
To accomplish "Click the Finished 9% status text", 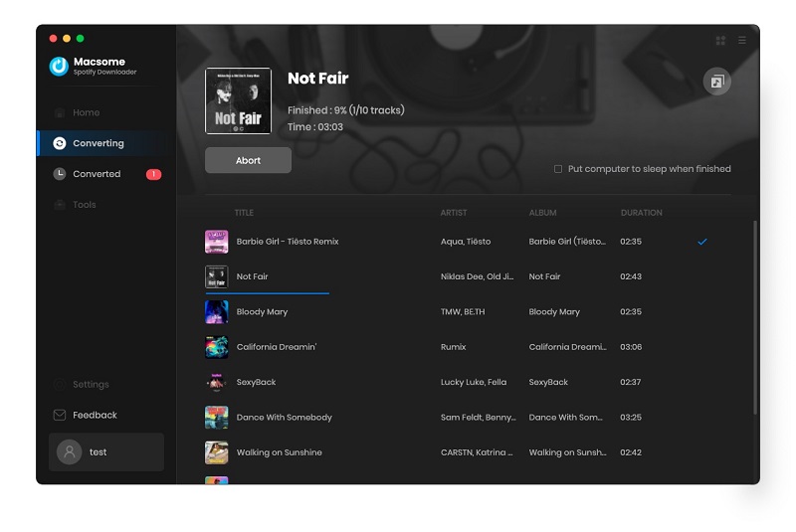I will pos(345,110).
